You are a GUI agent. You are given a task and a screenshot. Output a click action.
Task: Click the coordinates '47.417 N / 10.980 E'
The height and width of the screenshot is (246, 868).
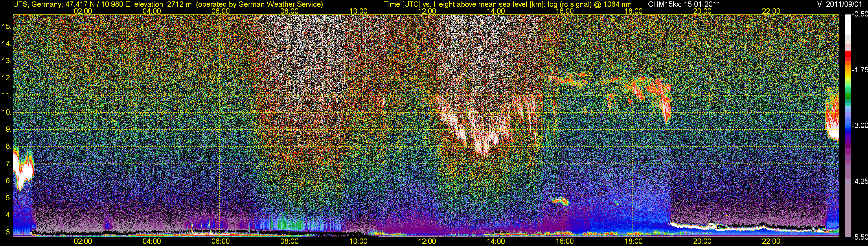[x=98, y=4]
